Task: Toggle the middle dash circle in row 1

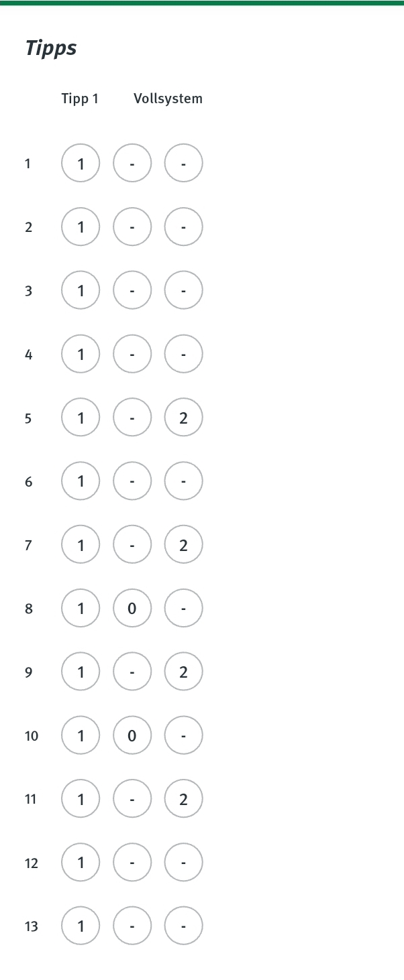Action: [132, 163]
